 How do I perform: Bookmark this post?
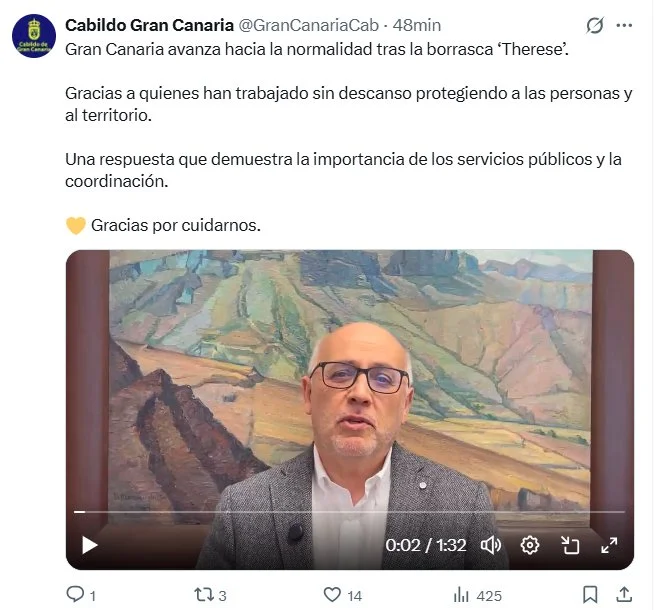click(590, 595)
